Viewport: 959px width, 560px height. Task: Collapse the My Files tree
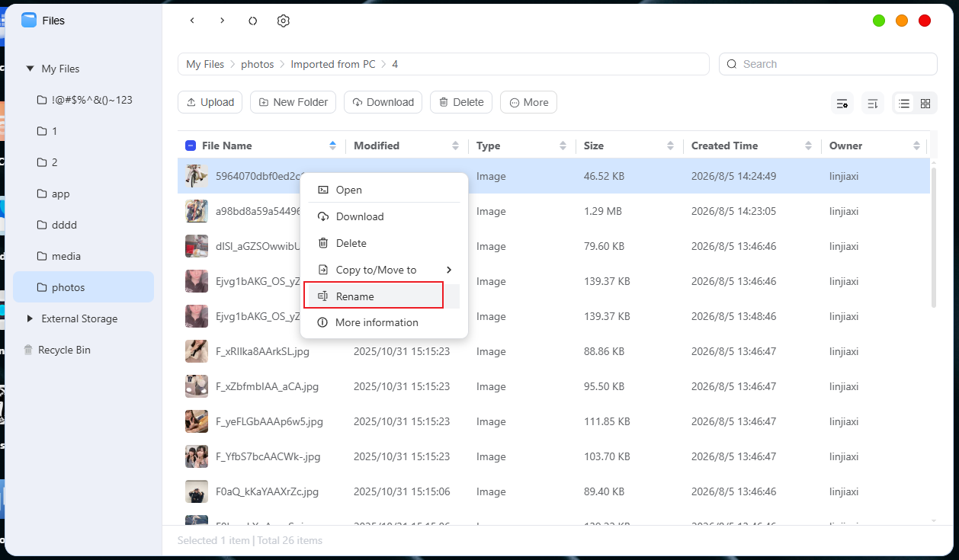[x=30, y=69]
